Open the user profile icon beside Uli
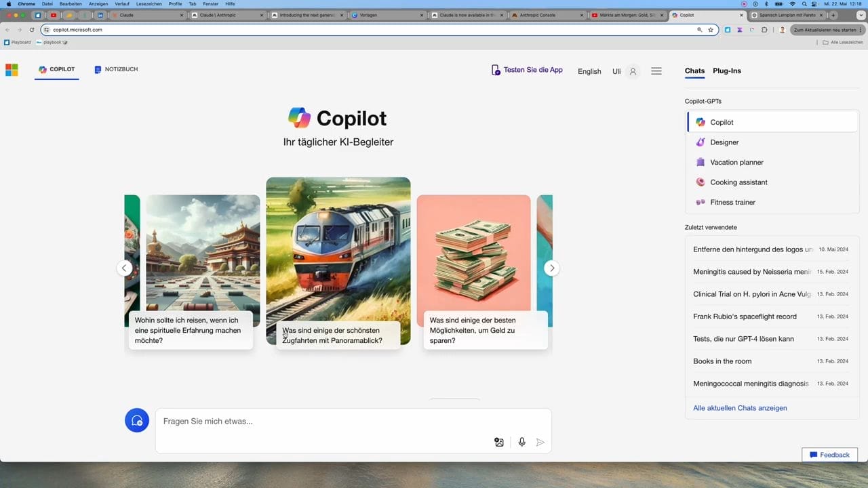Viewport: 868px width, 488px height. click(632, 71)
